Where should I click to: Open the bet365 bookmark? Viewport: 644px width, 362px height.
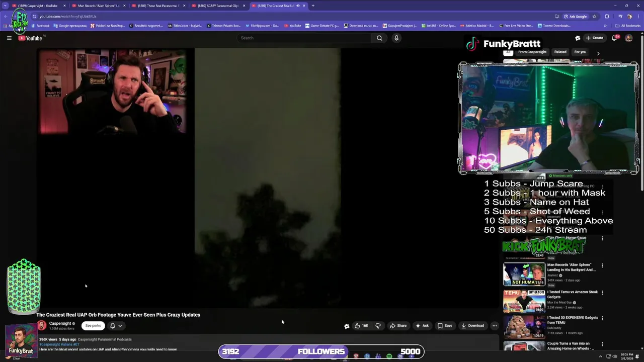pos(438,26)
